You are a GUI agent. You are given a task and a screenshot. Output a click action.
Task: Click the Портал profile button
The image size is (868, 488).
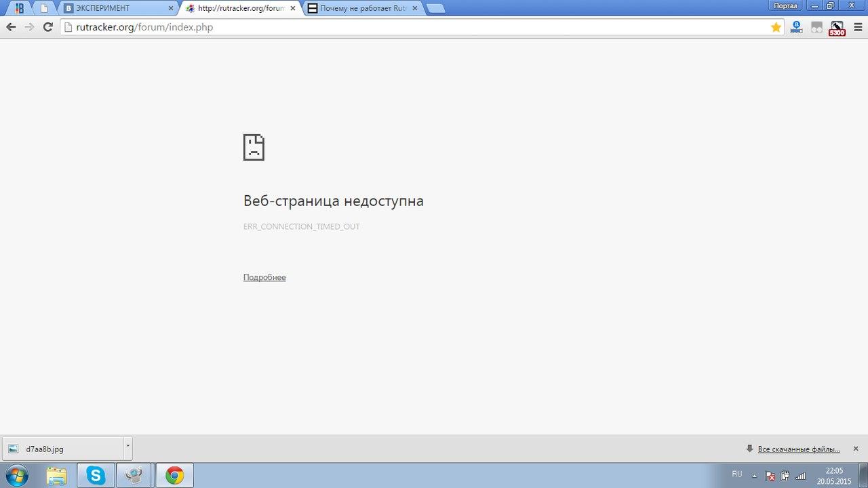click(x=785, y=5)
